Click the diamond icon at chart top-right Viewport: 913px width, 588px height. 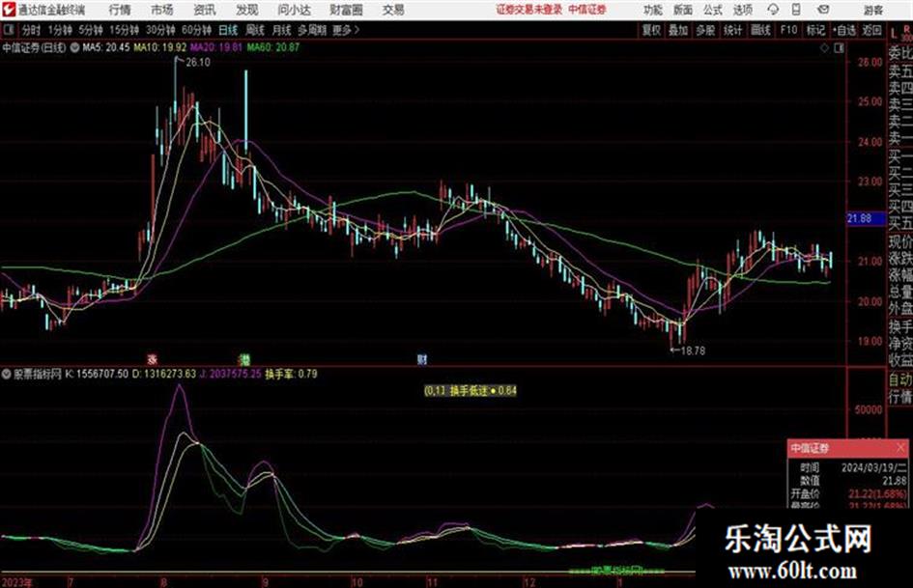click(824, 48)
